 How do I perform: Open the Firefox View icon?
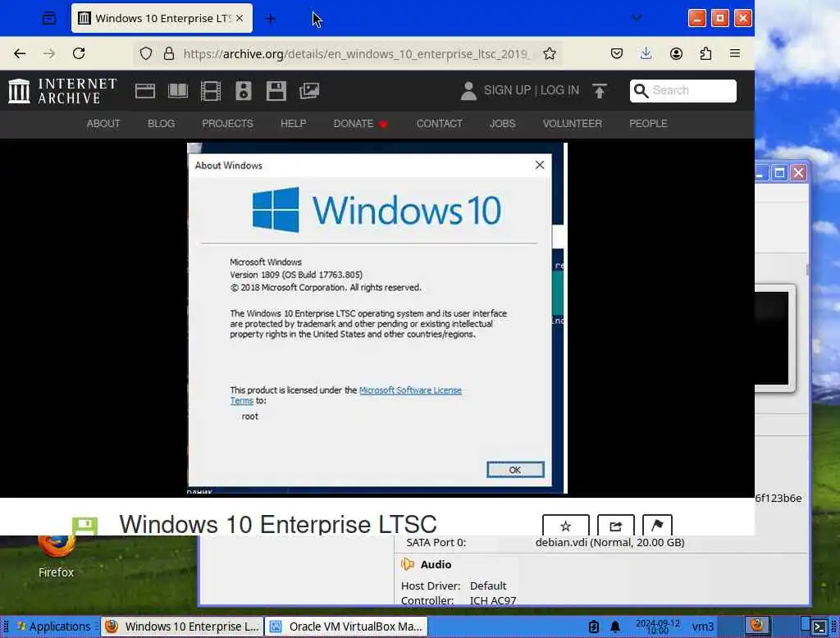tap(48, 19)
